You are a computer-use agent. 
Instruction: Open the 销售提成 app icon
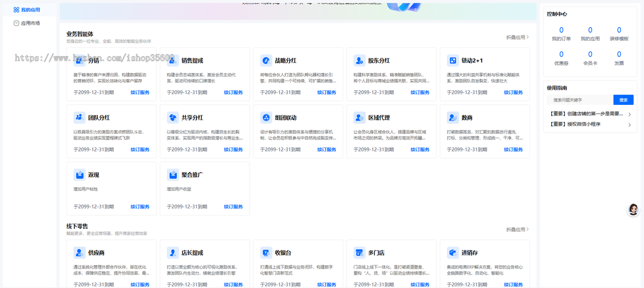pos(173,61)
